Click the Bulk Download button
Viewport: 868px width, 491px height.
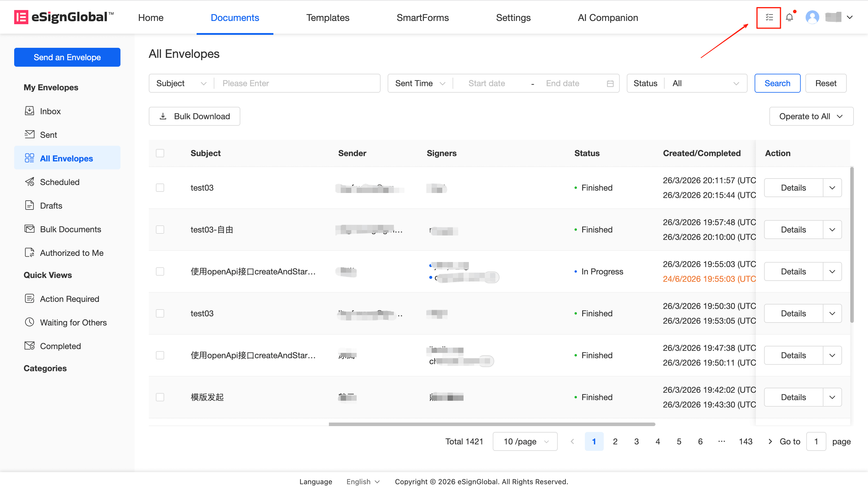[x=194, y=116]
